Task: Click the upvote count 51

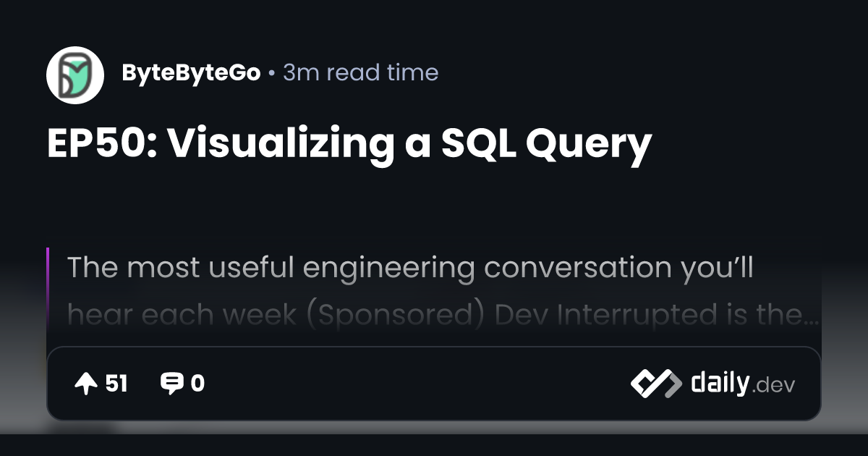Action: pos(116,384)
